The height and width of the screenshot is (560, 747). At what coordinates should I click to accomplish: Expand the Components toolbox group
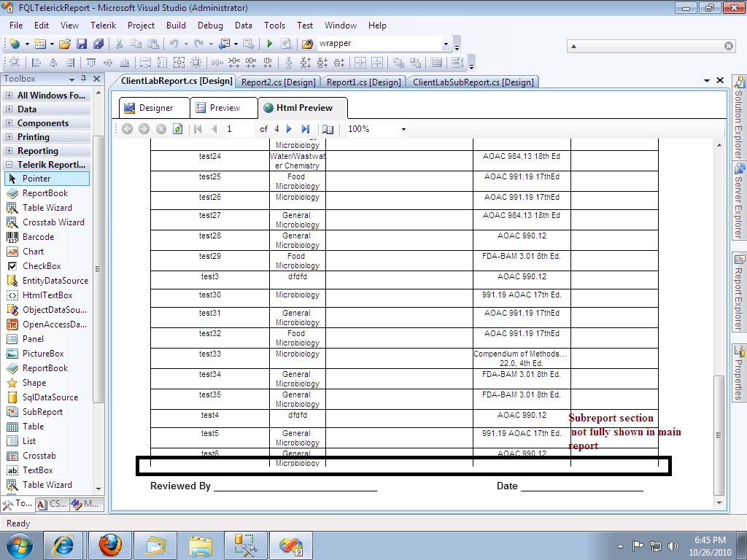(9, 122)
